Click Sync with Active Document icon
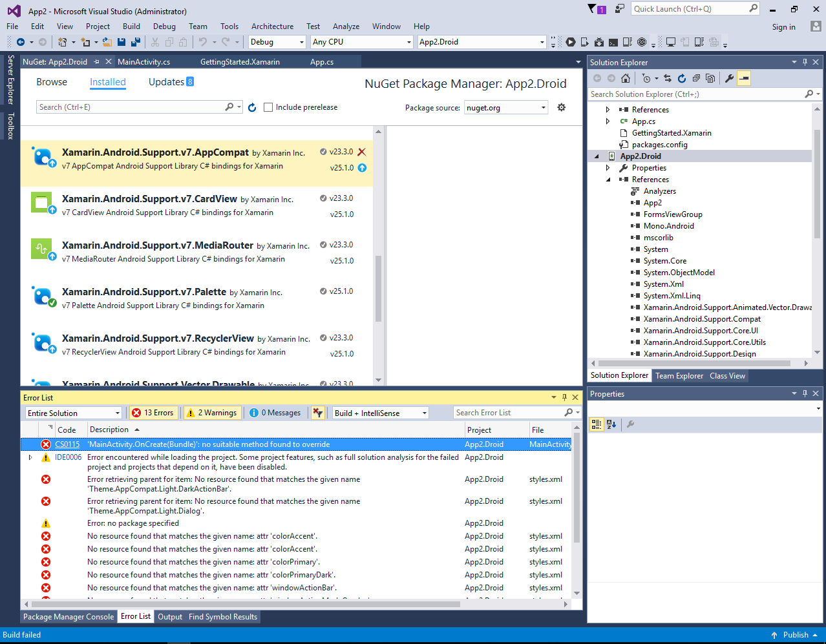826x644 pixels. pos(668,78)
